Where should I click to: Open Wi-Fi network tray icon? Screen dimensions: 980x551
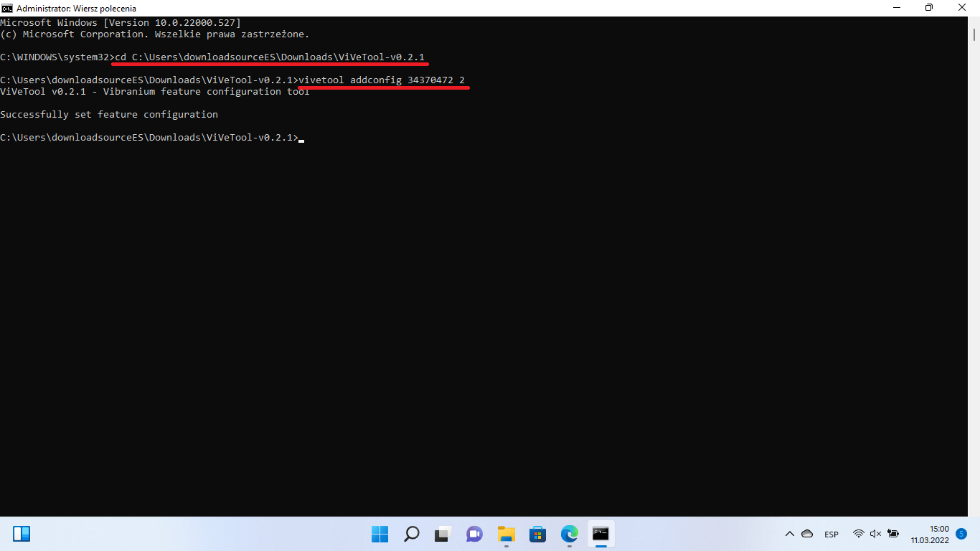(859, 534)
